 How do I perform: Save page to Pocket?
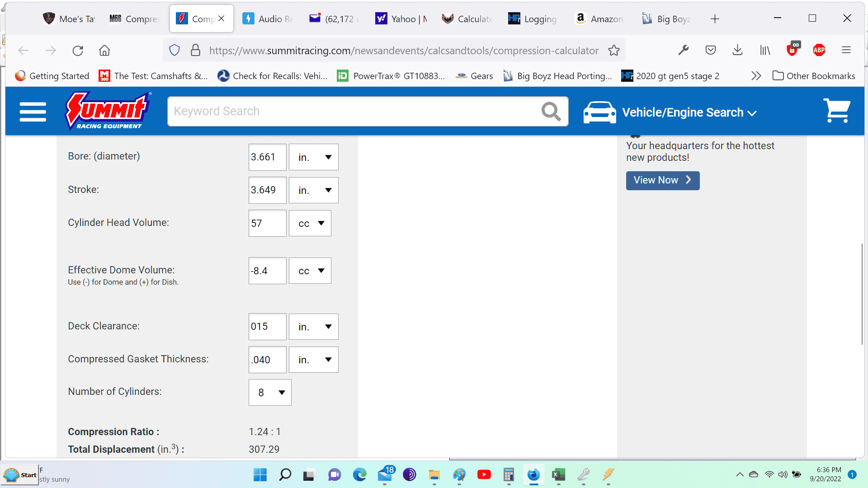click(711, 50)
